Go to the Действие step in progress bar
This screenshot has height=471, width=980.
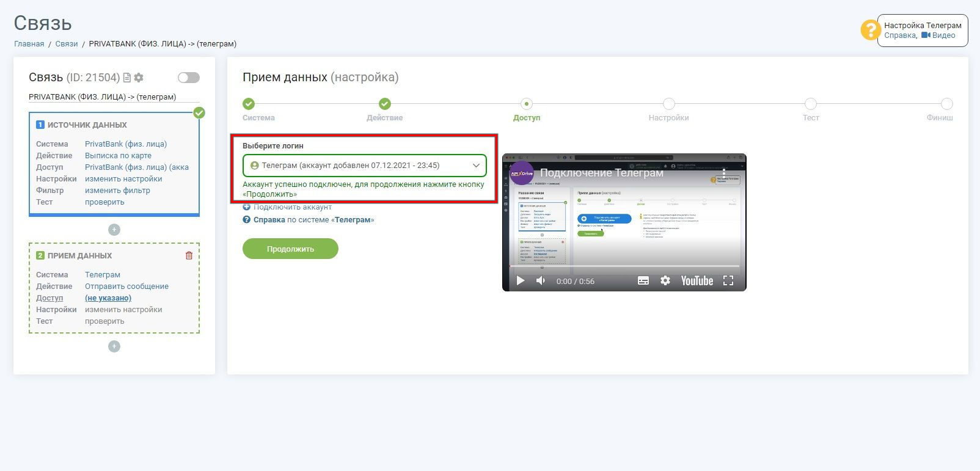point(385,104)
